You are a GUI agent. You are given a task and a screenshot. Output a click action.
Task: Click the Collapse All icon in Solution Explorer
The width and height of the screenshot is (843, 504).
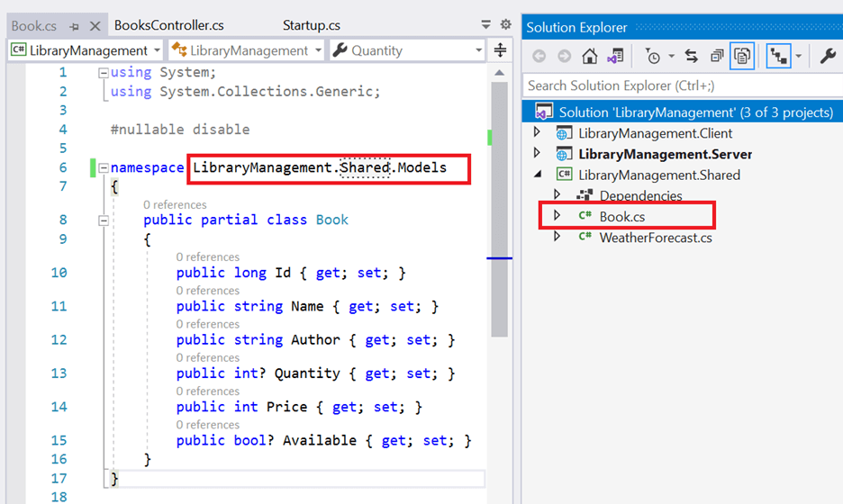(717, 57)
